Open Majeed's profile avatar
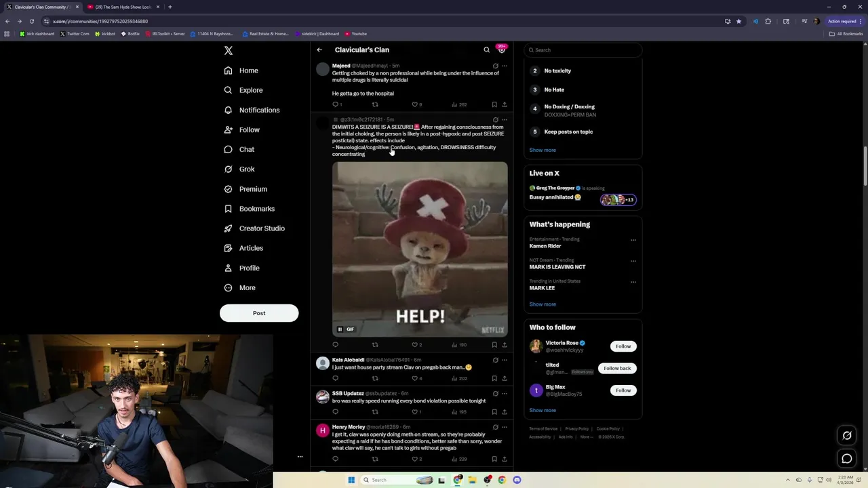Image resolution: width=868 pixels, height=488 pixels. (x=323, y=69)
